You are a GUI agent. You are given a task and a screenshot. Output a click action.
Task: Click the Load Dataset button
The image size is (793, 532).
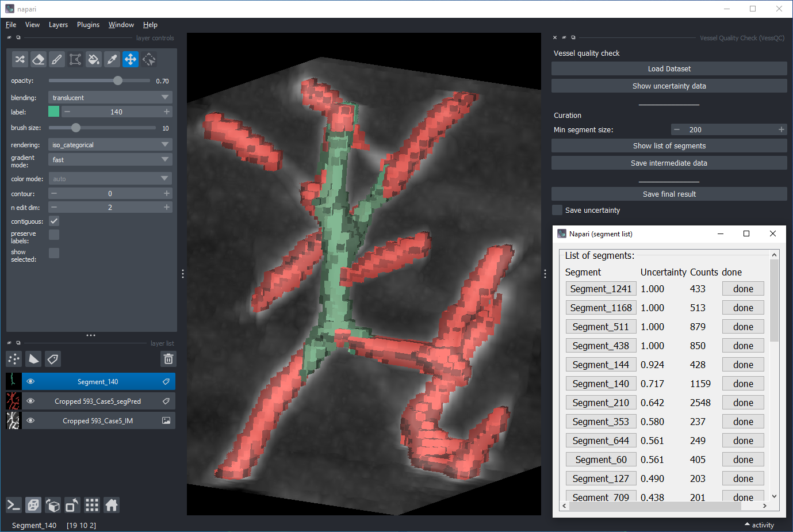click(x=669, y=68)
